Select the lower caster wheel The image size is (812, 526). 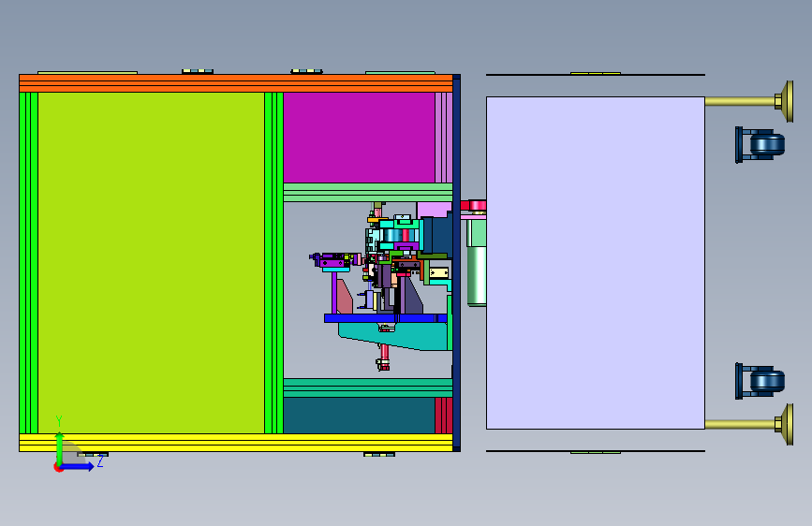767,381
